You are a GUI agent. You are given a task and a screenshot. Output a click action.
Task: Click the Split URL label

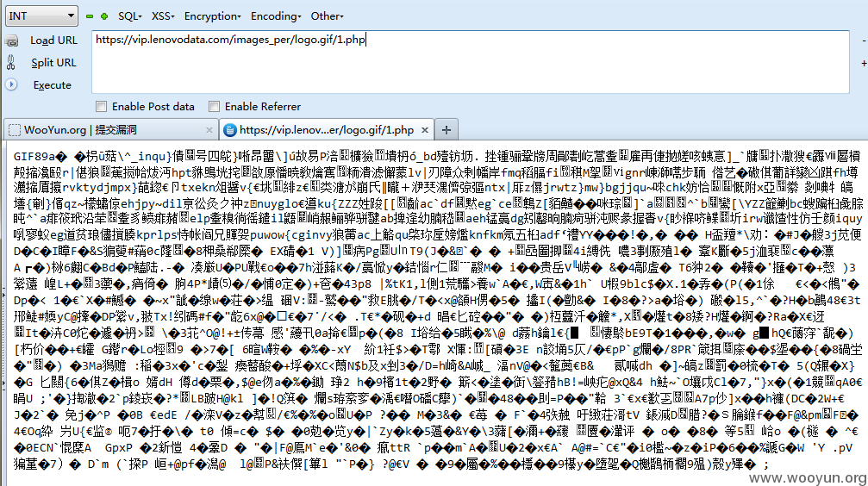(x=53, y=63)
